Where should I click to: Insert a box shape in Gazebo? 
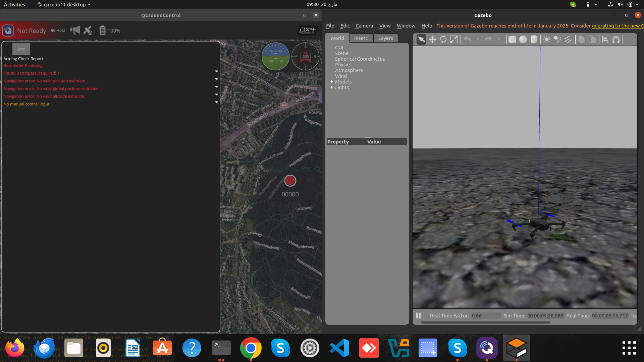point(512,39)
